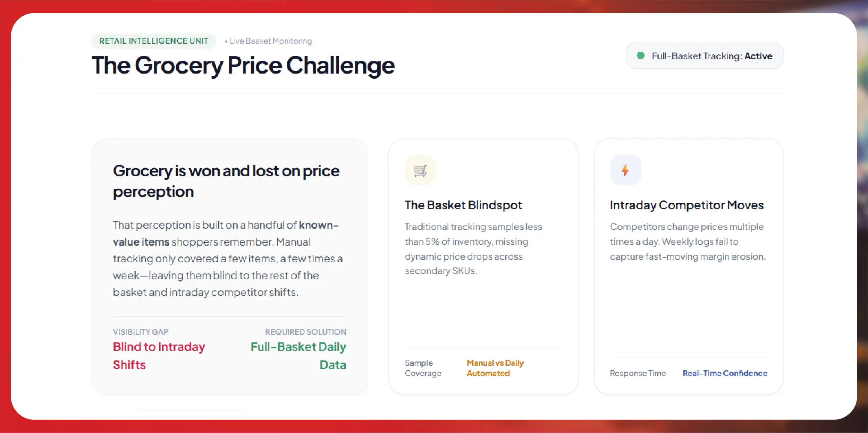Screen dimensions: 868x433
Task: Click the small dot before Live Basket
Action: pos(226,42)
